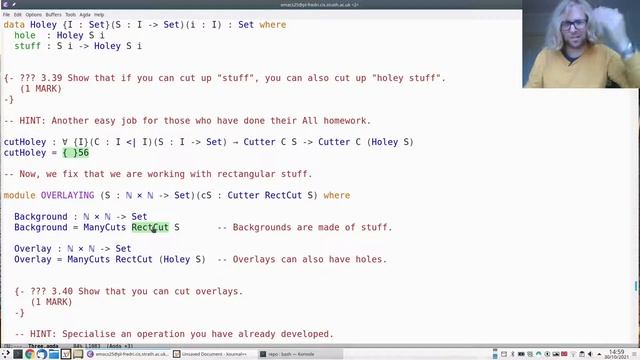640x360 pixels.
Task: Open the network Wi-Fi tray icon
Action: tap(573, 354)
